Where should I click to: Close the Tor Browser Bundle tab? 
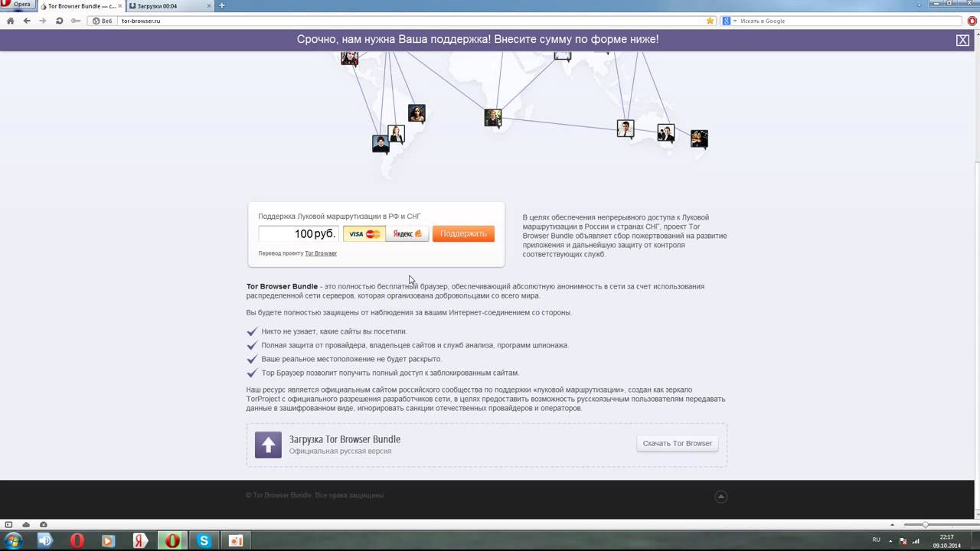point(120,5)
